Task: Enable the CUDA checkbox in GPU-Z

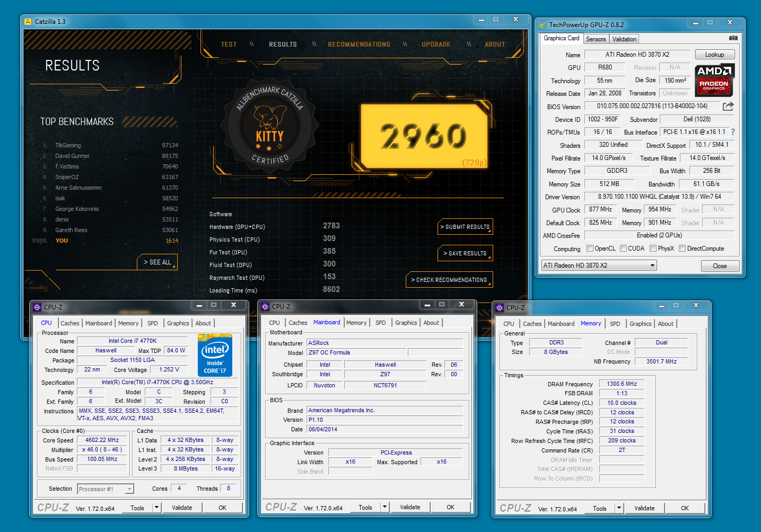Action: click(624, 249)
